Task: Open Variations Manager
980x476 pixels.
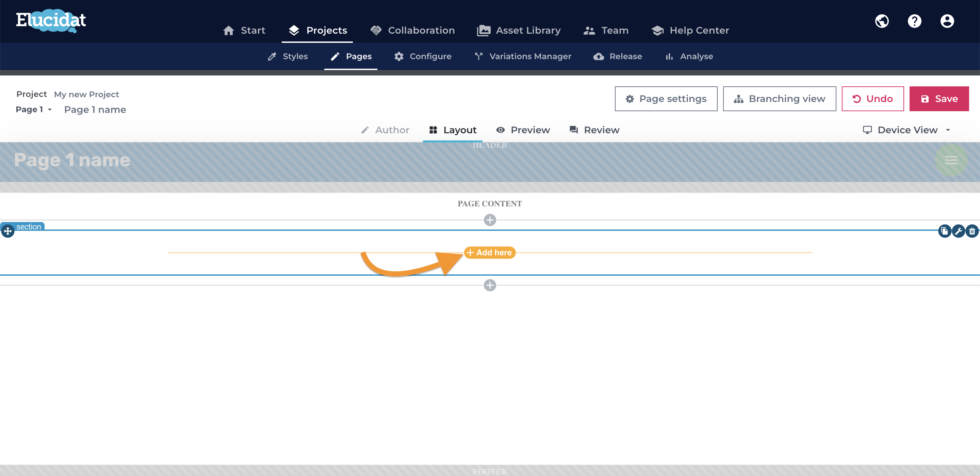Action: (x=523, y=56)
